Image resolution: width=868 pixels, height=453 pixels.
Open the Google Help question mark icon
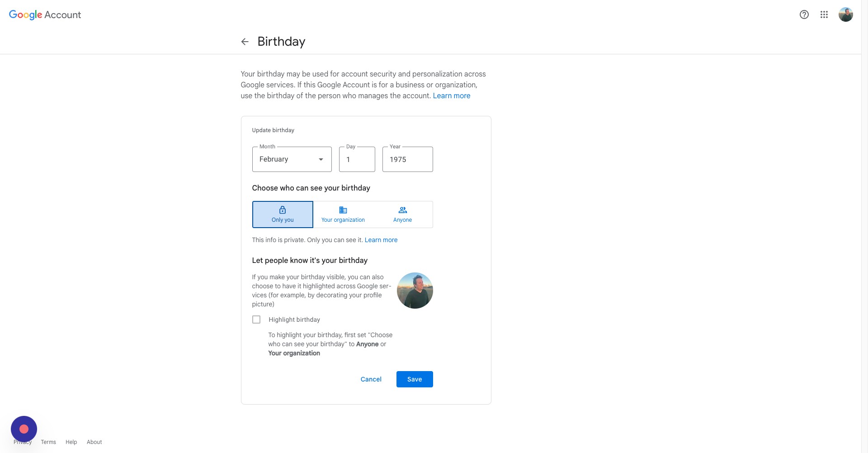pos(804,14)
